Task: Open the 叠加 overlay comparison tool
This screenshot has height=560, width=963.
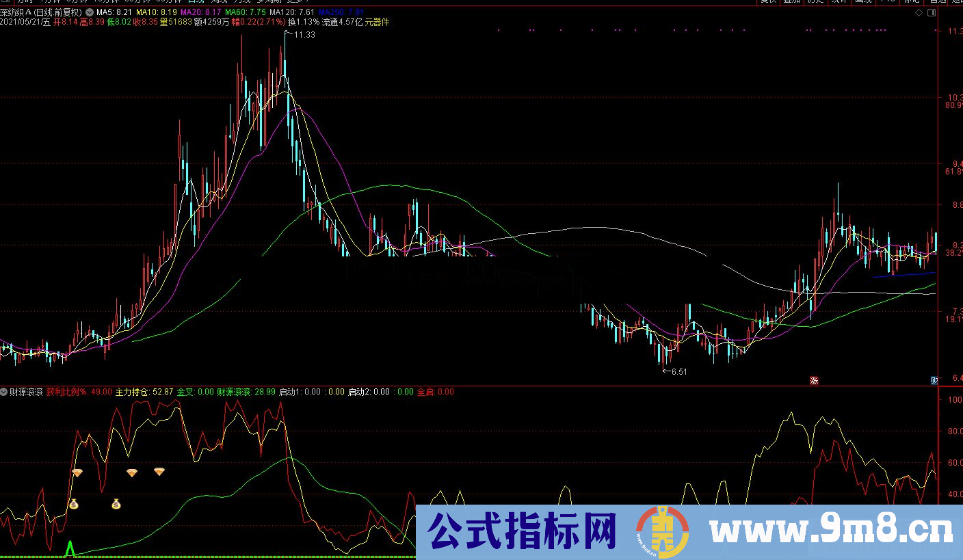Action: 792,3
